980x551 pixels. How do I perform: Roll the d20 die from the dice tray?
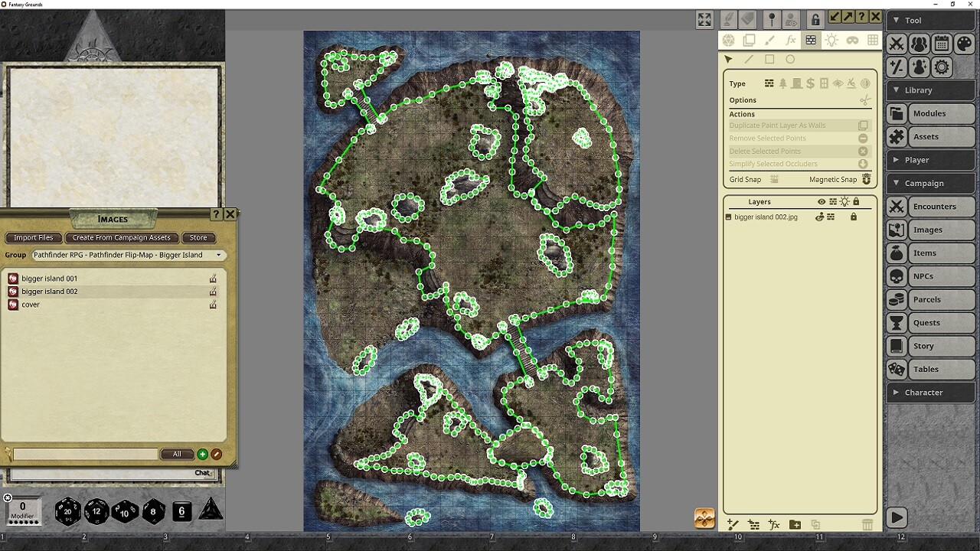[67, 512]
